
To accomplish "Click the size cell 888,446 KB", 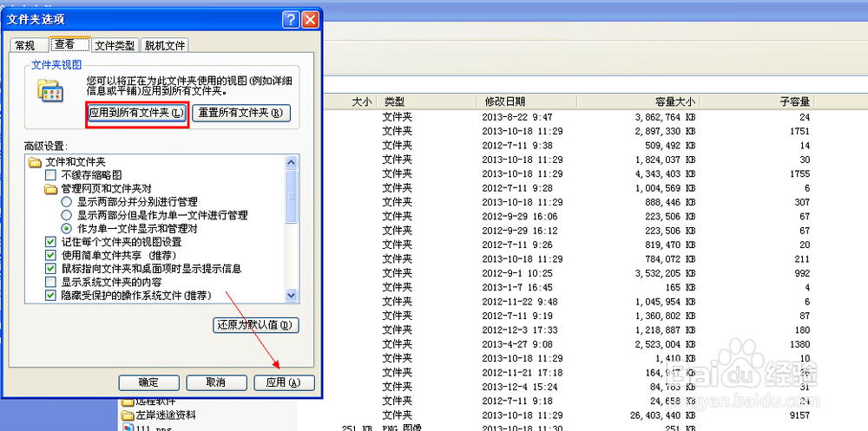I will click(670, 203).
